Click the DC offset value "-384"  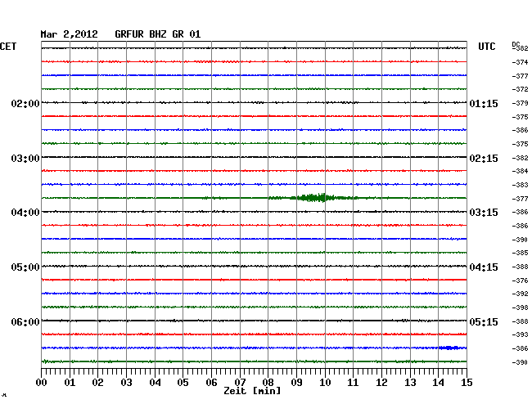[520, 171]
